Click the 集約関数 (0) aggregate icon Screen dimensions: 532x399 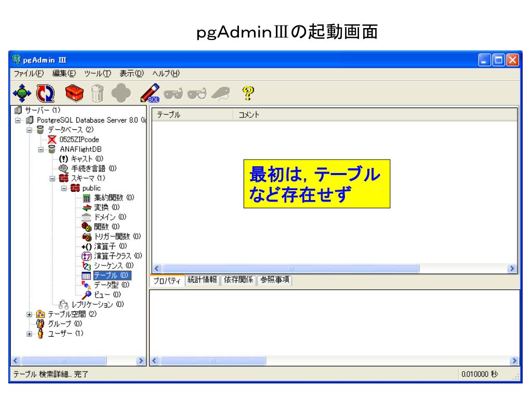click(x=87, y=198)
